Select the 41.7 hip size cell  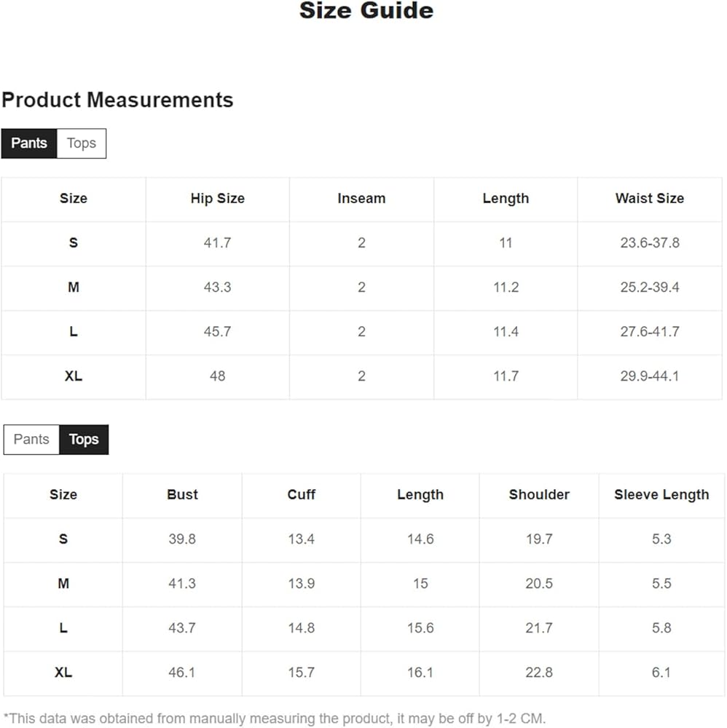point(217,243)
